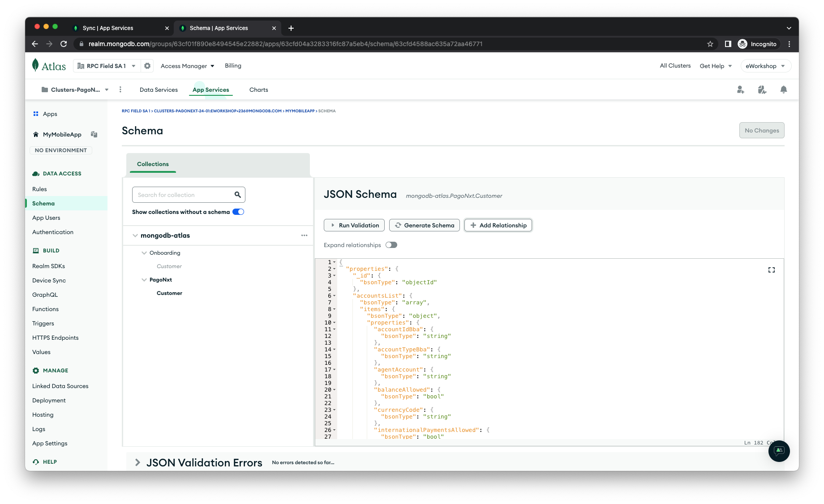Open mongodb-atlas ellipsis options

[x=305, y=235]
